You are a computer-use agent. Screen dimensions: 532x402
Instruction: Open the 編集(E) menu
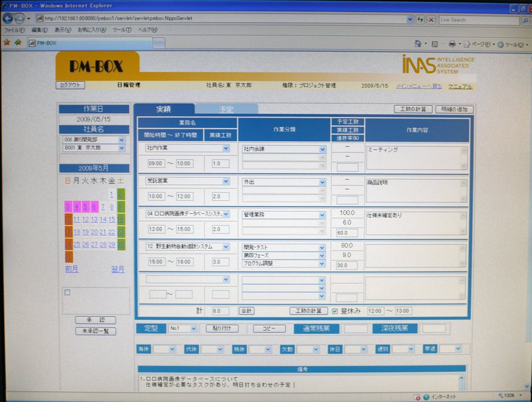39,30
